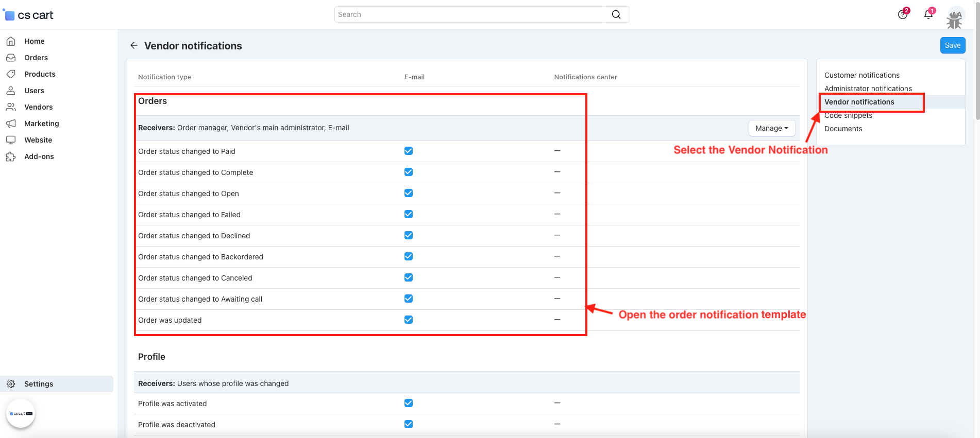Uncheck e-mail for Order status changed to Backordered
Viewport: 980px width, 438px height.
tap(409, 256)
